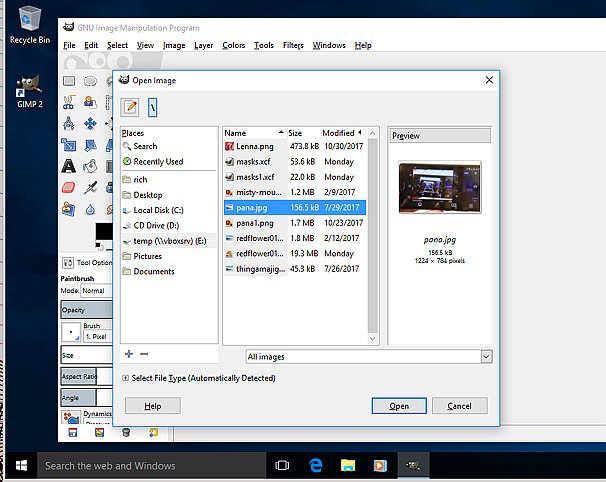This screenshot has width=606, height=482.
Task: Select the Move tool
Action: tap(90, 124)
